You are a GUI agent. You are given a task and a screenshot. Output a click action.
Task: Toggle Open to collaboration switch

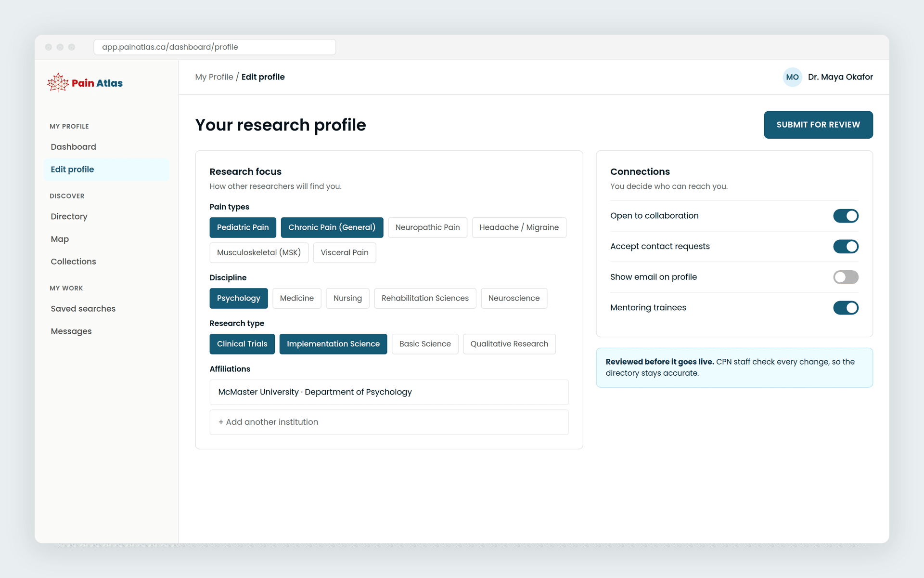click(x=846, y=216)
